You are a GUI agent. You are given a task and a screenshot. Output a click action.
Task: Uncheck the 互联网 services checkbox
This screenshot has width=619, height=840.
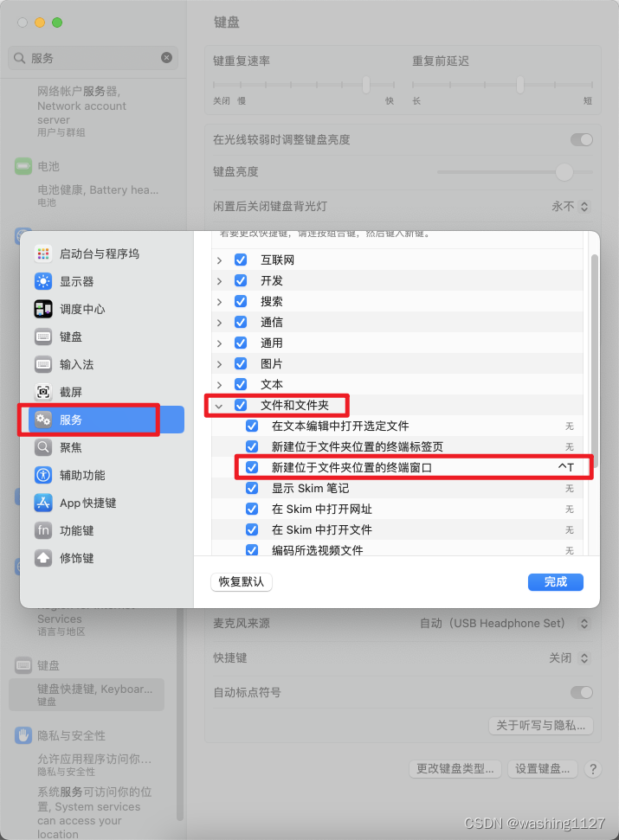241,260
